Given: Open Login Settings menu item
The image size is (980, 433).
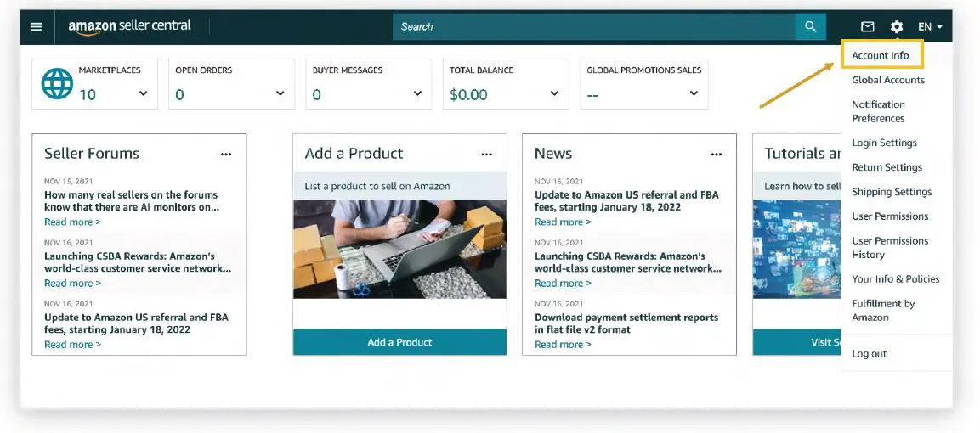Looking at the screenshot, I should pos(884,143).
